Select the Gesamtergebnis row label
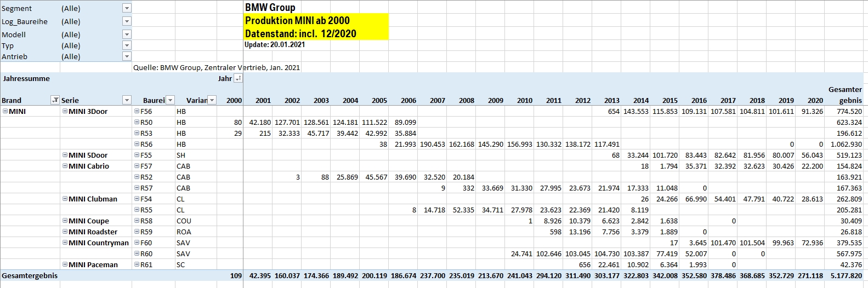The image size is (868, 288). tap(30, 275)
